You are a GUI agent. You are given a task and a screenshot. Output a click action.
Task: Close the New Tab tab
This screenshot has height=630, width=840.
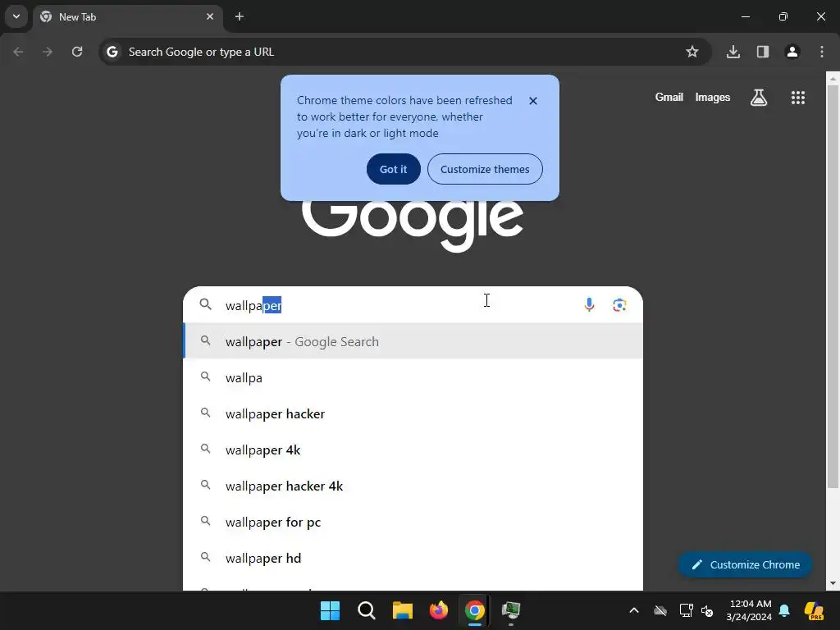point(210,16)
